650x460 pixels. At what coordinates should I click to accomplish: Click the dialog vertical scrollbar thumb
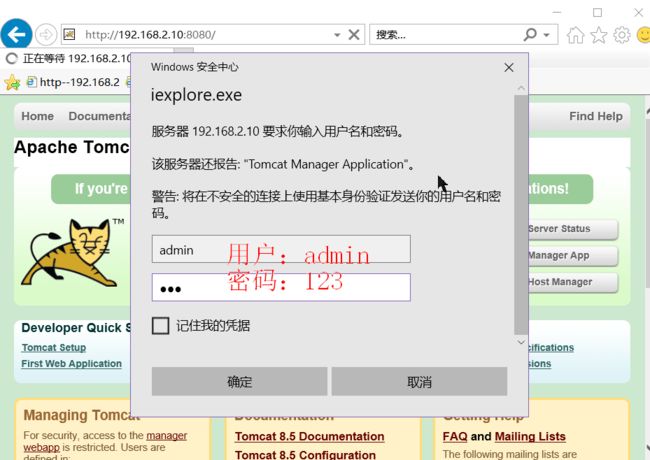click(521, 214)
